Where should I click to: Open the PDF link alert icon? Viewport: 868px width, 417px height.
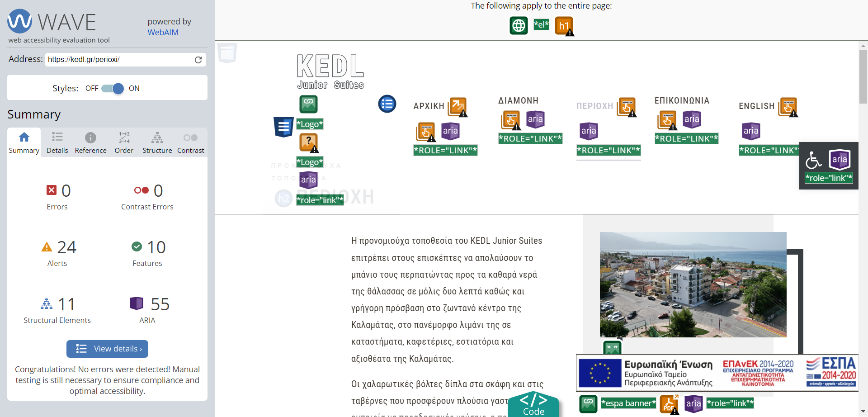(x=669, y=404)
